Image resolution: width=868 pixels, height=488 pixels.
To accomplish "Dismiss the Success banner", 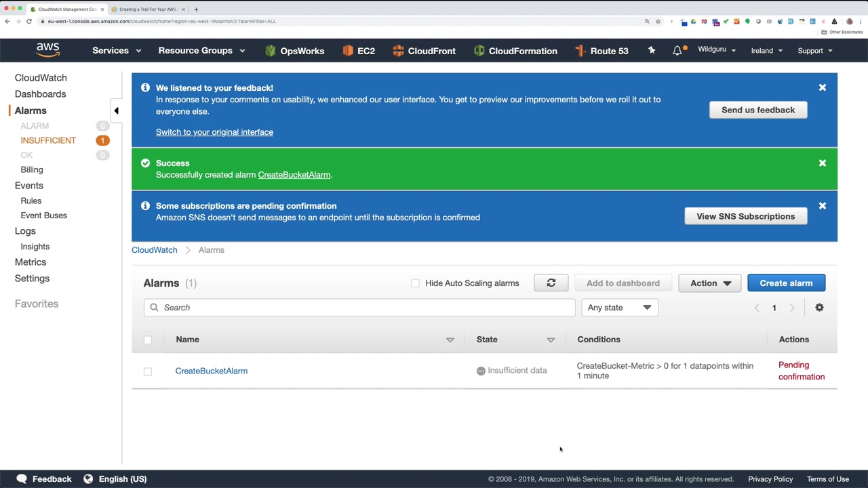I will tap(823, 163).
